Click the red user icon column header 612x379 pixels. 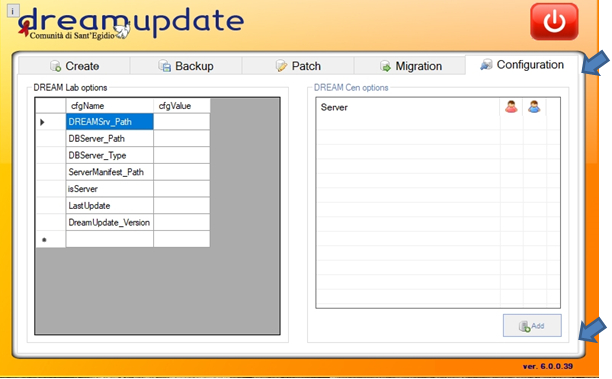click(x=511, y=107)
